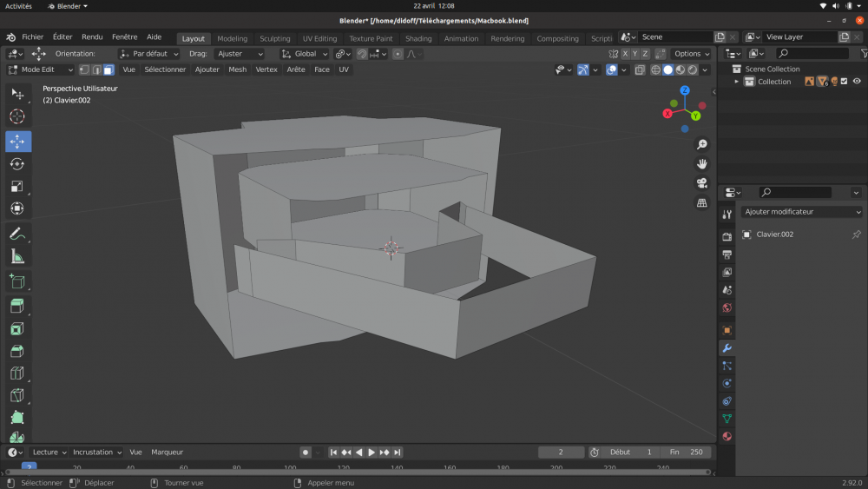The image size is (868, 489).
Task: Activate the Move tool
Action: [17, 142]
